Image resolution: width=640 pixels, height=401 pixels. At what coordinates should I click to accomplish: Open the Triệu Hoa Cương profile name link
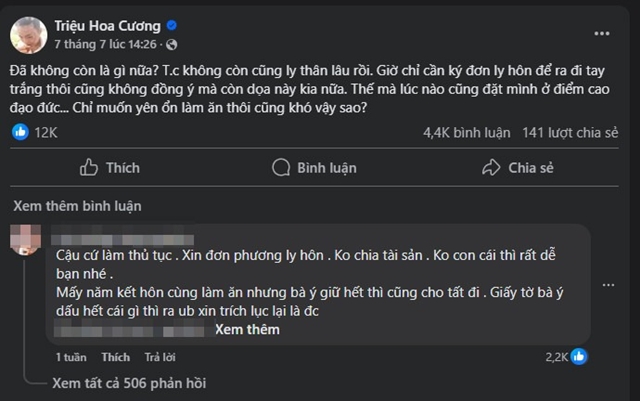click(108, 24)
